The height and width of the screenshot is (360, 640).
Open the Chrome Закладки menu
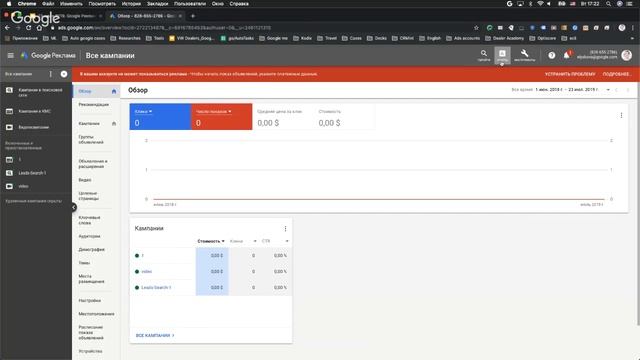tap(158, 4)
